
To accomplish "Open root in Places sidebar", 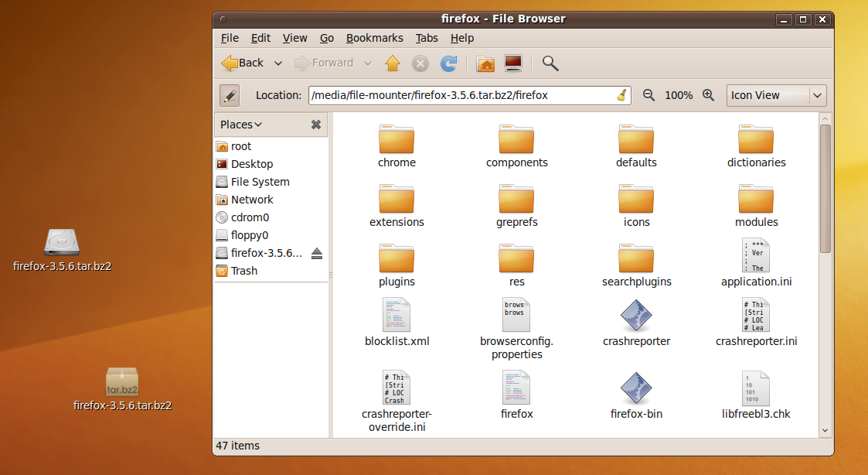I will pyautogui.click(x=271, y=146).
